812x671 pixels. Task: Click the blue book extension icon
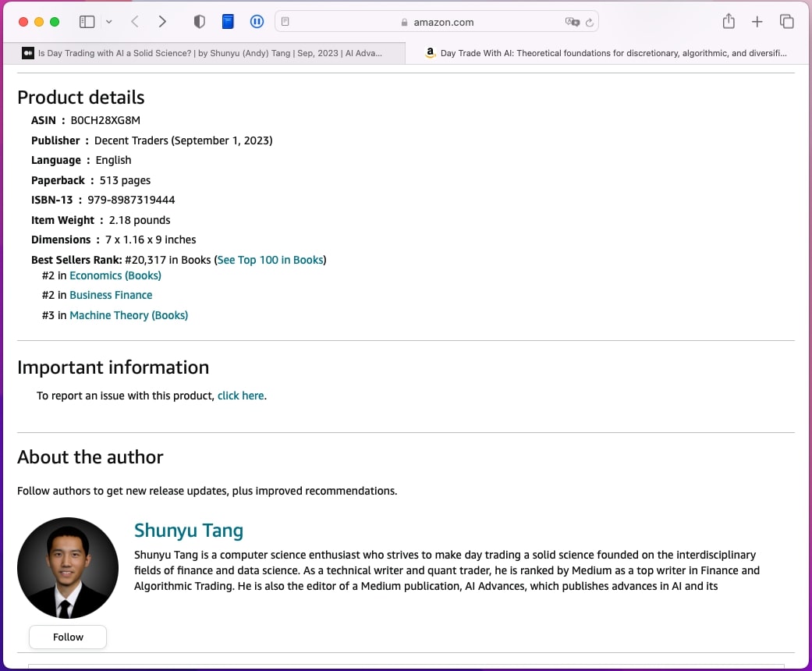[x=228, y=22]
